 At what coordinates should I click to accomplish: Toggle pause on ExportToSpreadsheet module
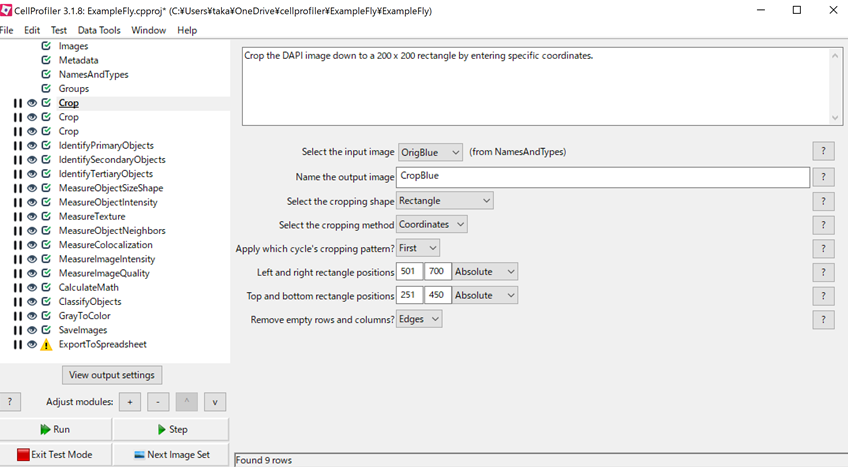point(18,345)
